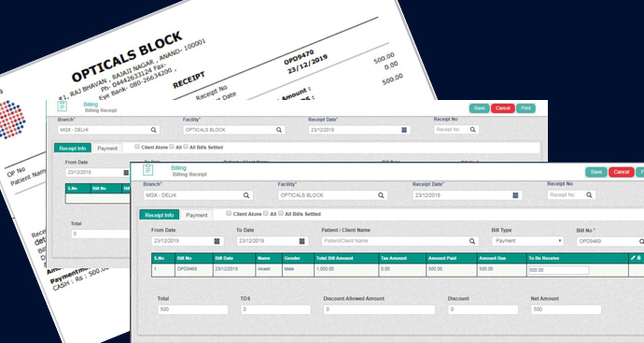The height and width of the screenshot is (343, 644).
Task: Click OPD9470 receipt number on printed receipt
Action: point(299,57)
